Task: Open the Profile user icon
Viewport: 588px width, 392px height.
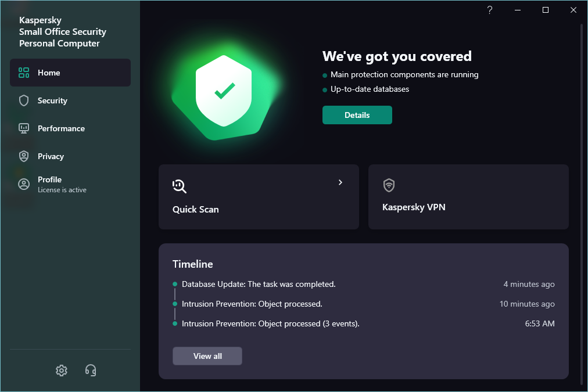Action: click(x=24, y=184)
